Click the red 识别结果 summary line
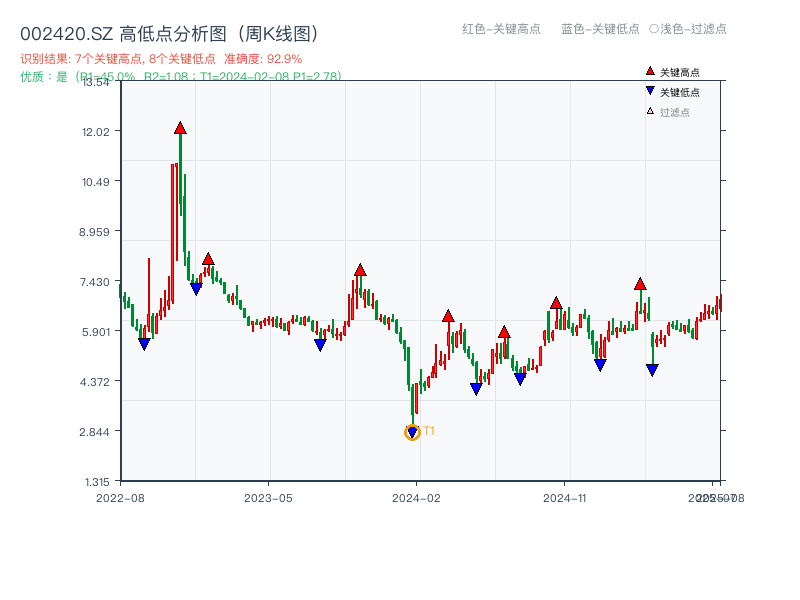 (x=161, y=59)
